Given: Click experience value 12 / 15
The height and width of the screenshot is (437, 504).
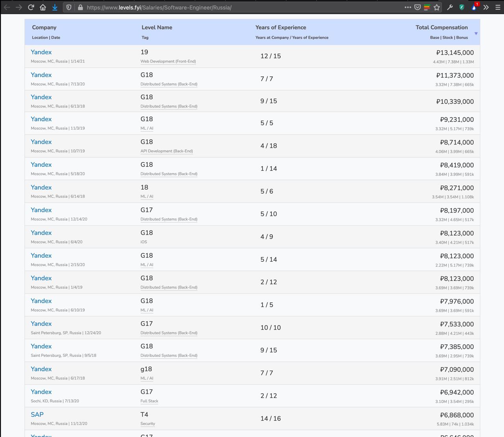Looking at the screenshot, I should coord(271,56).
